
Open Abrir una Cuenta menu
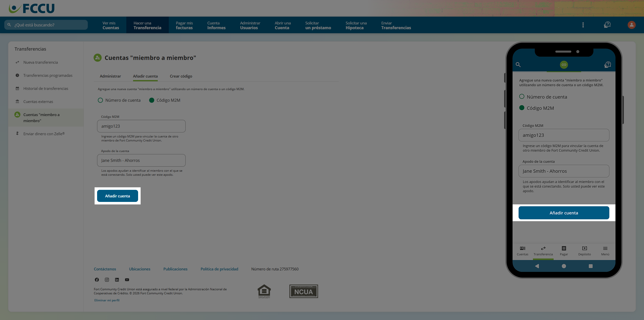283,25
